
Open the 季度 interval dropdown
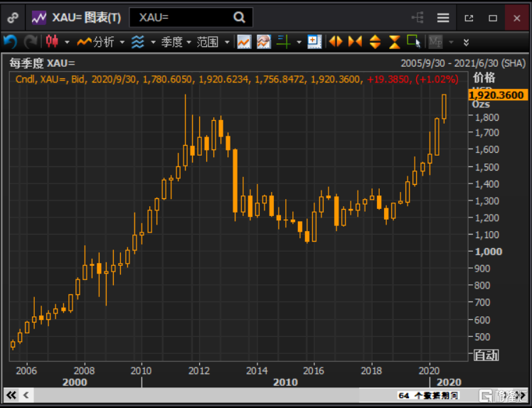176,42
